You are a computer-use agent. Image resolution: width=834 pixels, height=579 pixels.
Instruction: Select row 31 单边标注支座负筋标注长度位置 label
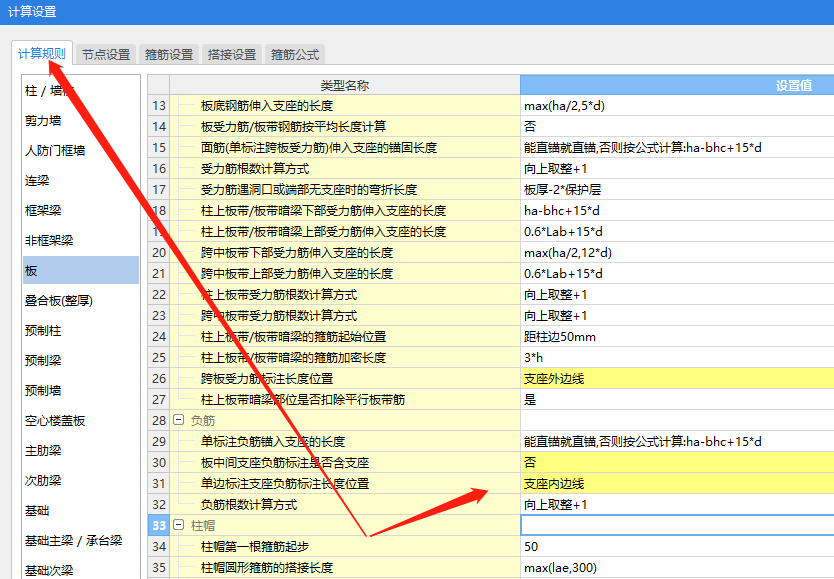(285, 483)
